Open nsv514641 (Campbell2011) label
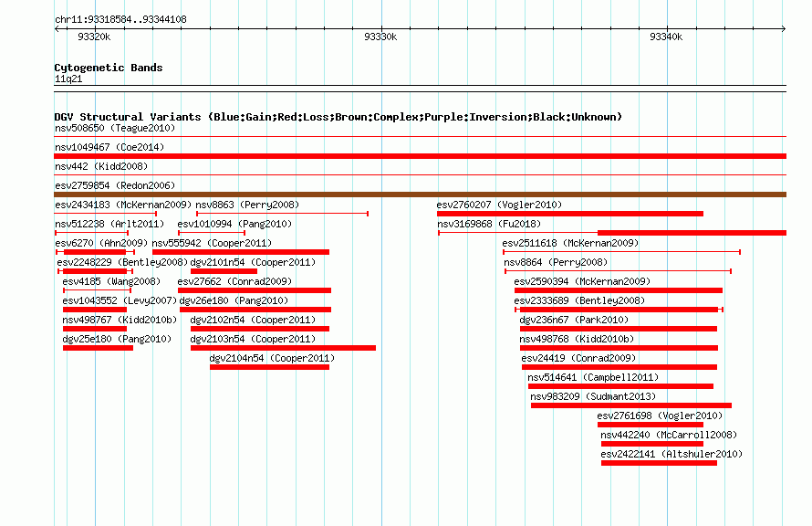Image resolution: width=812 pixels, height=526 pixels. pyautogui.click(x=593, y=377)
